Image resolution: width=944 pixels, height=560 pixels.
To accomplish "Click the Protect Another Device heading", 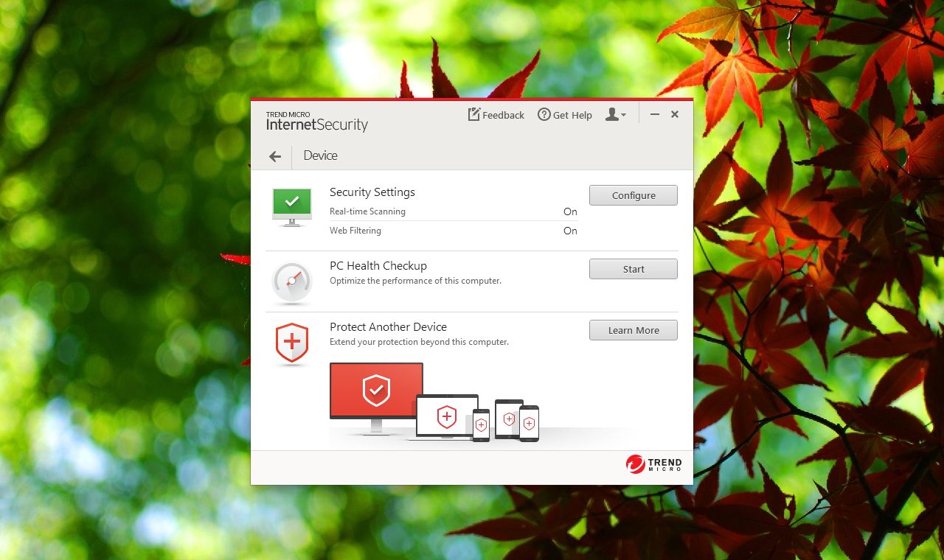I will (x=388, y=327).
